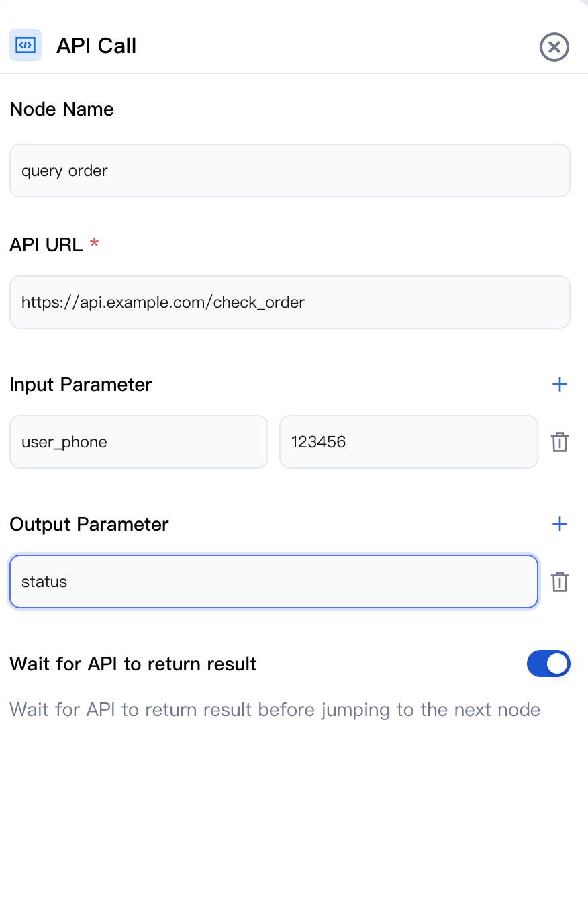Add a new output parameter
588x908 pixels.
(x=559, y=524)
